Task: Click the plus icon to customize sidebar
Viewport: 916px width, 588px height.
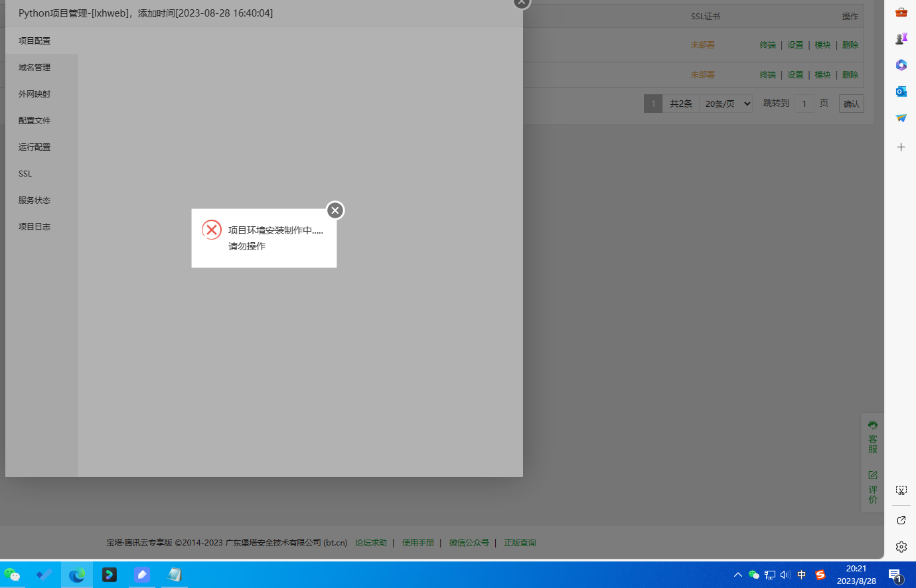Action: tap(901, 147)
